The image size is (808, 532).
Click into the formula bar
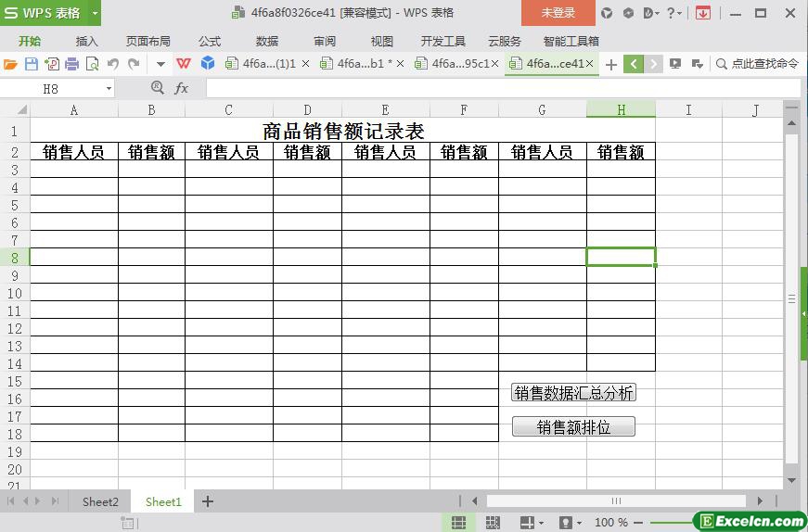pyautogui.click(x=503, y=89)
